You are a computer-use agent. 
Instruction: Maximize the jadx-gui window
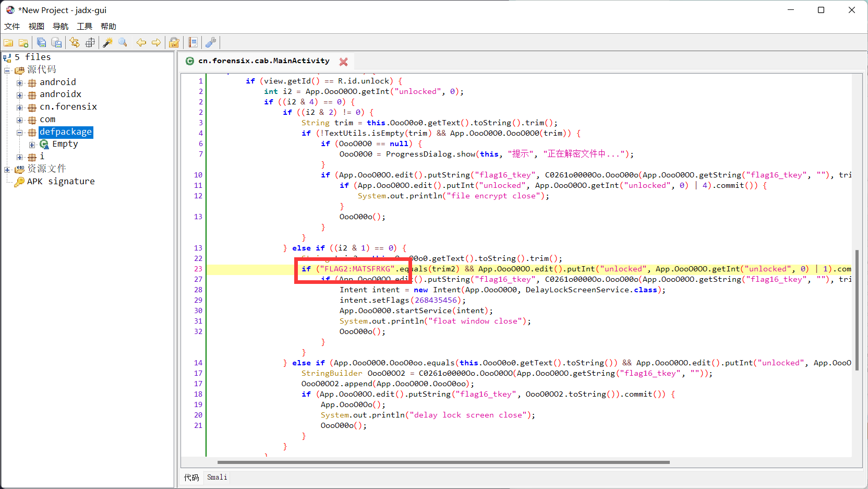tap(821, 10)
